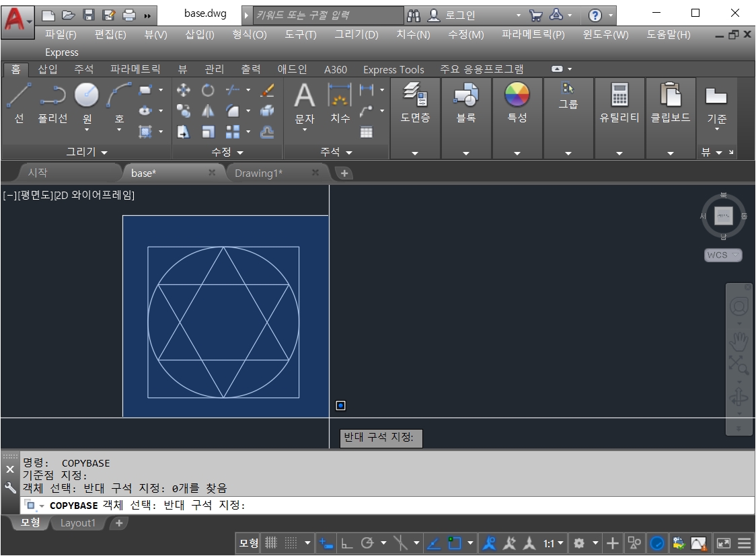
Task: Click the Rectangle tool icon
Action: click(145, 90)
